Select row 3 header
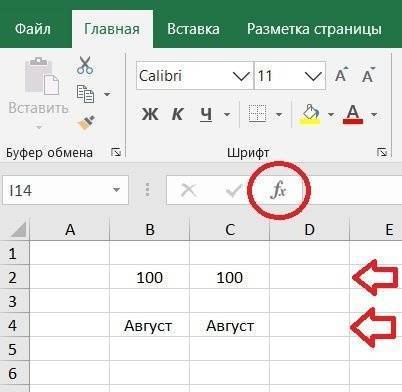The width and height of the screenshot is (402, 392). coord(15,301)
